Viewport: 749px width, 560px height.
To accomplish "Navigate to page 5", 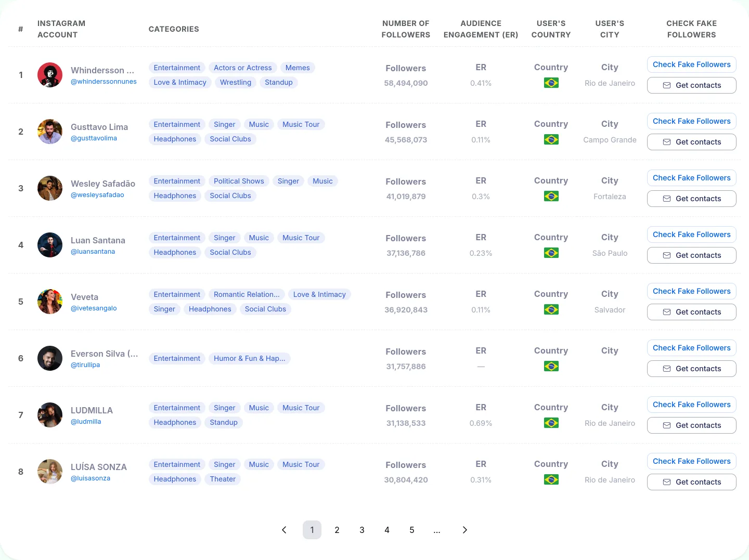I will (x=412, y=530).
